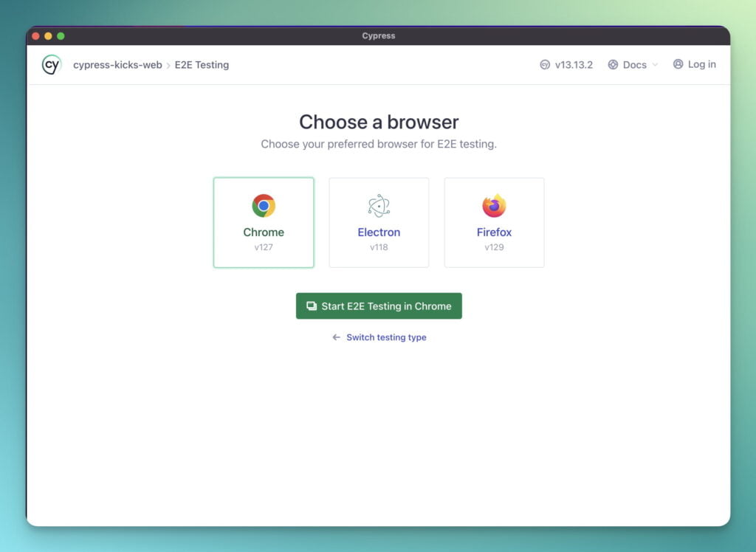Click the E2E Testing breadcrumb
Image resolution: width=756 pixels, height=552 pixels.
click(x=202, y=65)
